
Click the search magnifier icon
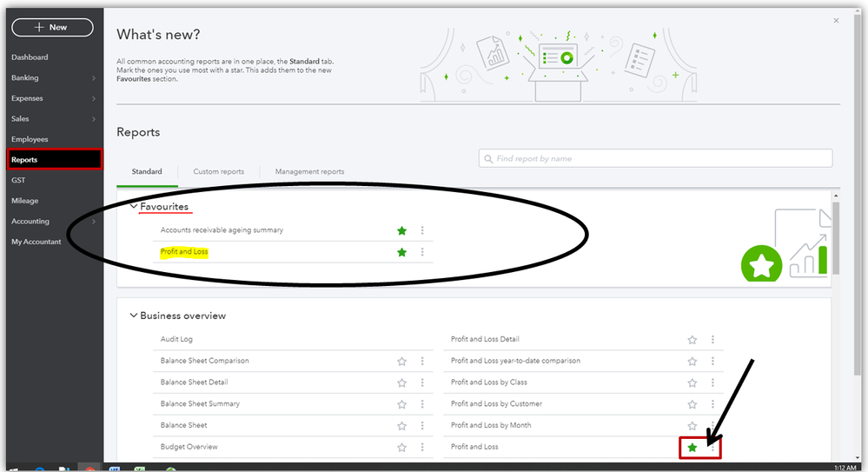(x=488, y=159)
